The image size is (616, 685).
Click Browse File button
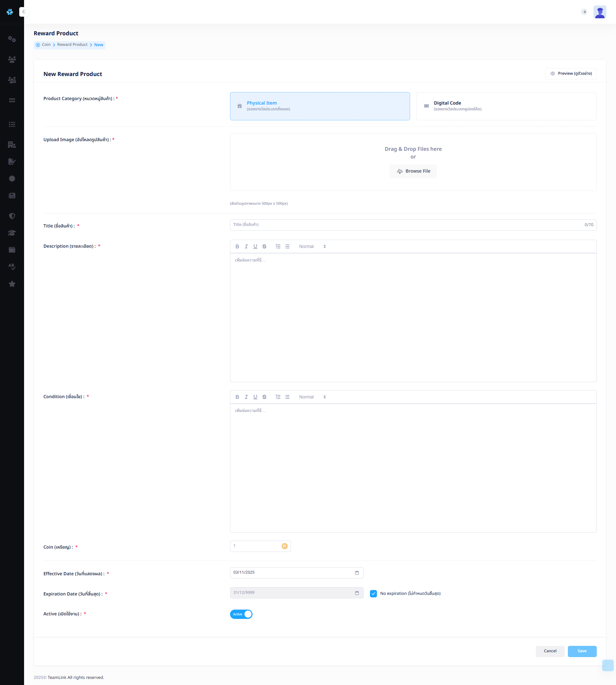coord(413,171)
